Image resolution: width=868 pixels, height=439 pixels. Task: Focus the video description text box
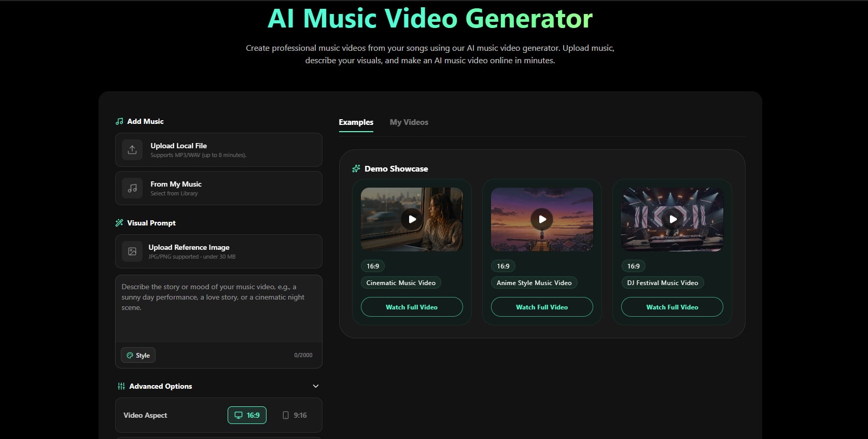pos(219,308)
